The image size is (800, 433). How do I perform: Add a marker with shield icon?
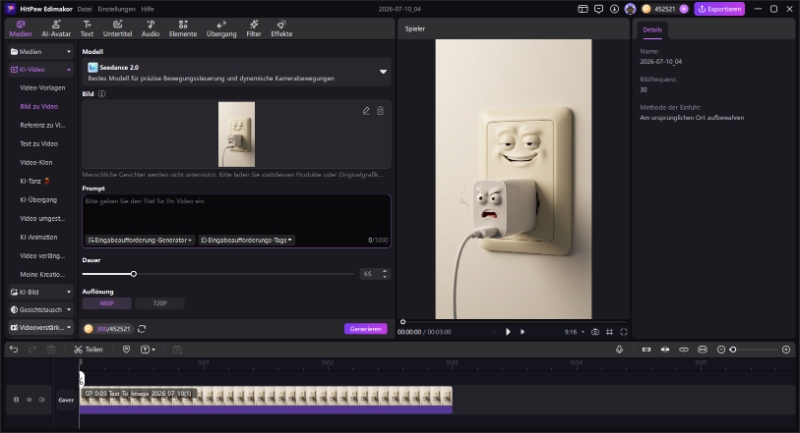(x=127, y=349)
